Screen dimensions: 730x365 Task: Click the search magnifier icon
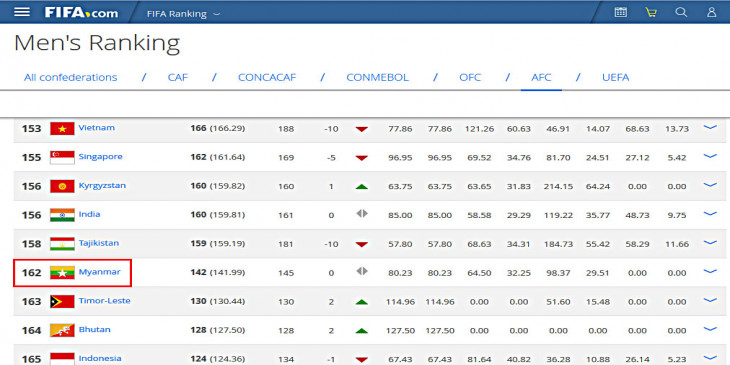[x=681, y=12]
